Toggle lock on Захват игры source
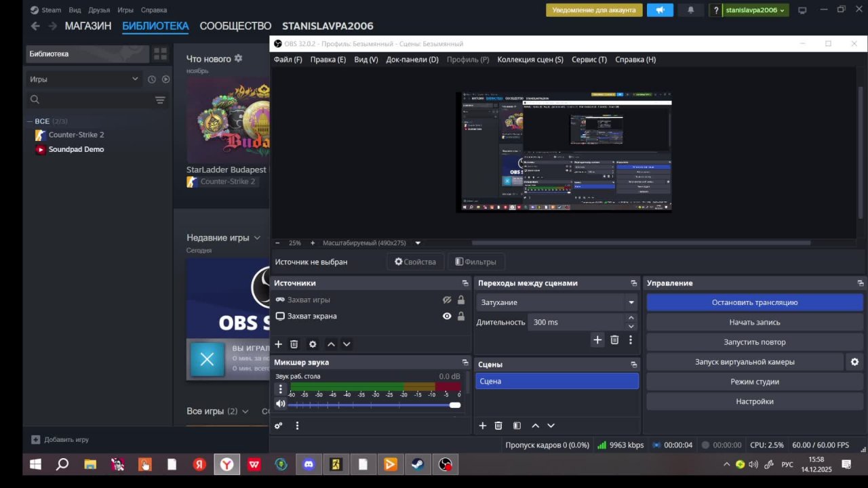868x488 pixels. (x=461, y=300)
